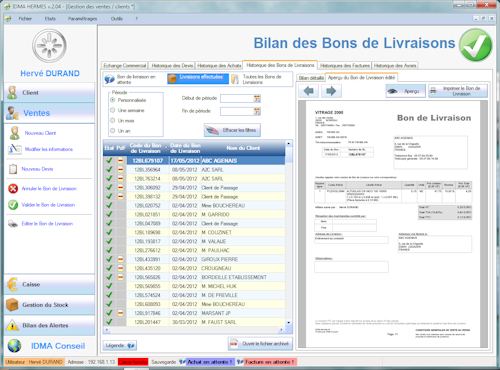Sort by Date du Bon de Livraison
Image resolution: width=500 pixels, height=370 pixels.
(185, 148)
